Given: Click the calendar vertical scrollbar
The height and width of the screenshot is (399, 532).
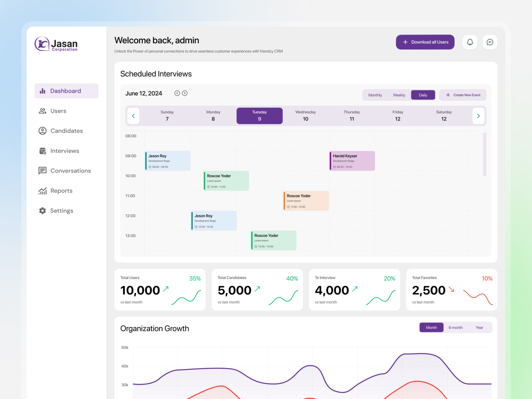Looking at the screenshot, I should click(x=485, y=154).
